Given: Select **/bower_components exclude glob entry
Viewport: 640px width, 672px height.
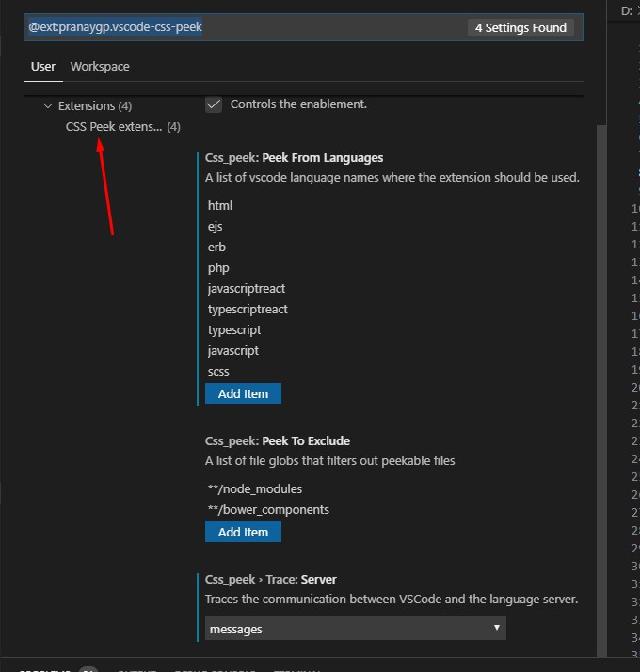Looking at the screenshot, I should [268, 509].
